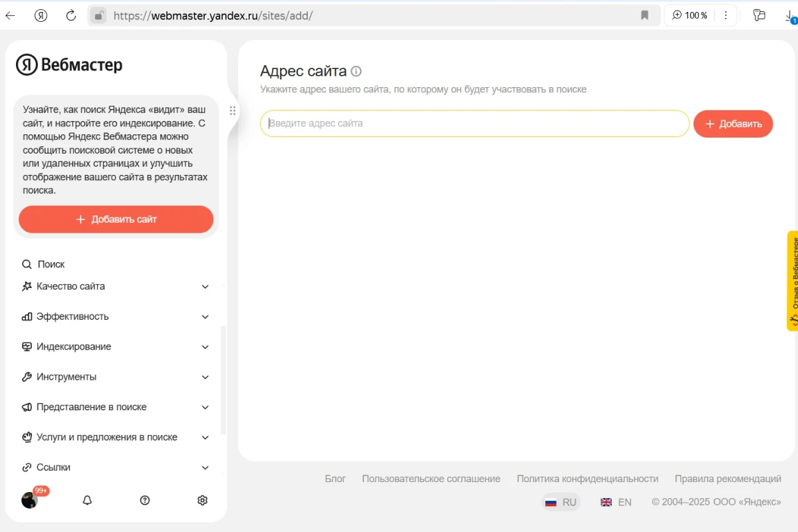Click the Инструменты wrench icon
The width and height of the screenshot is (798, 532).
click(x=27, y=377)
